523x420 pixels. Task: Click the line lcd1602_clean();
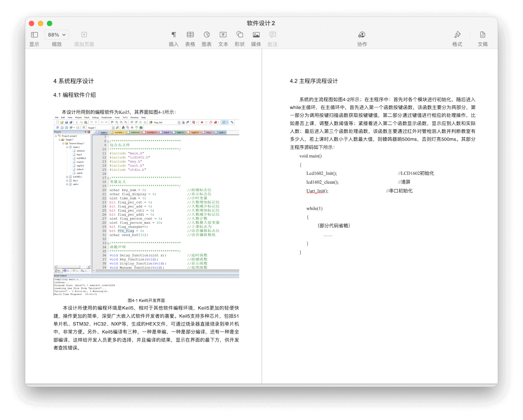click(x=322, y=182)
